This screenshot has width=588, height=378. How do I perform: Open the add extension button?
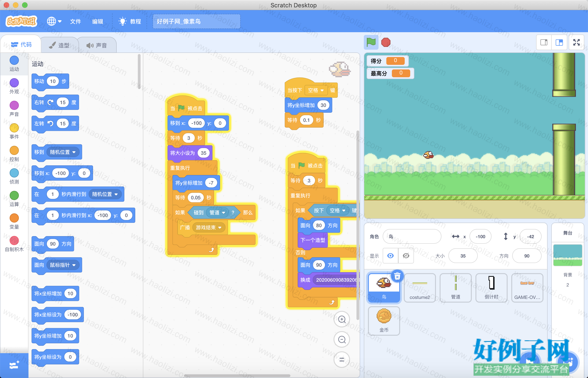pos(14,365)
